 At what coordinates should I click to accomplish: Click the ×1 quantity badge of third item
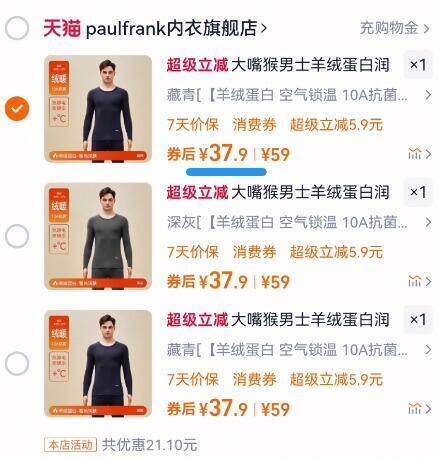[x=418, y=319]
